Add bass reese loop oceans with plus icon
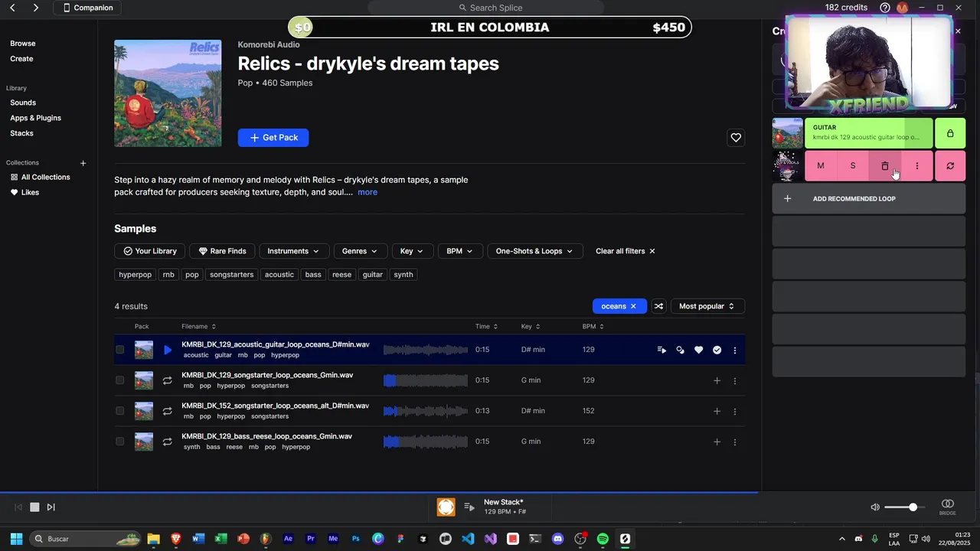The height and width of the screenshot is (551, 980). click(717, 442)
